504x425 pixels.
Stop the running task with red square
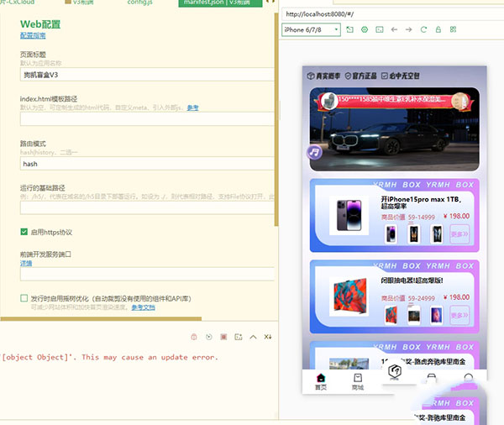click(x=223, y=337)
